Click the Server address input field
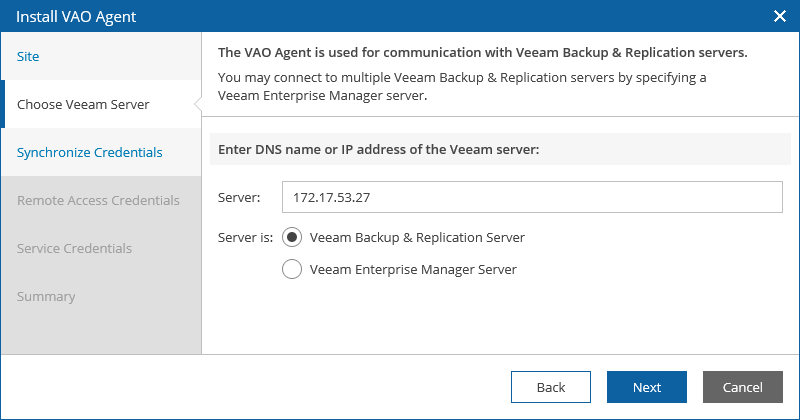 click(x=532, y=197)
